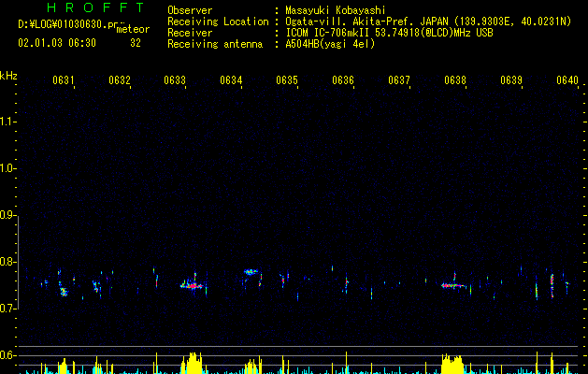This screenshot has height=374, width=588.
Task: Click the 0636 time marker
Action: 343,80
